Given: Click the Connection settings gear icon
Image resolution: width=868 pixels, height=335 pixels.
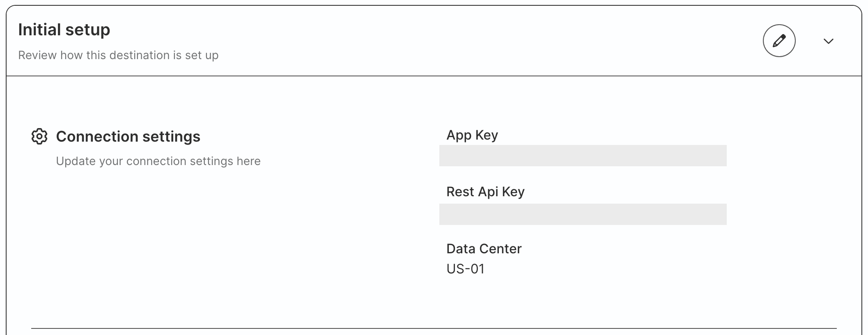Looking at the screenshot, I should [x=39, y=136].
